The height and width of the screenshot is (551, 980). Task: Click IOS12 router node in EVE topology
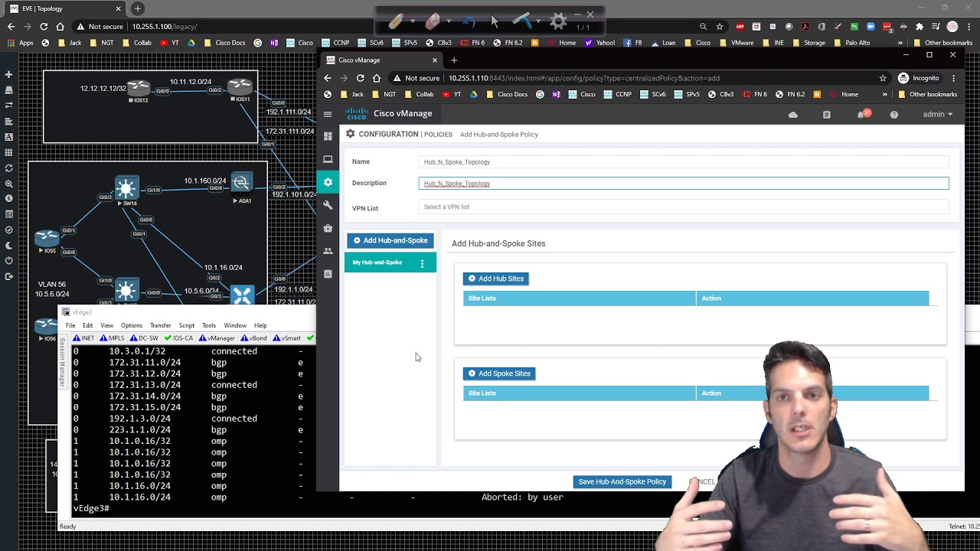pos(139,90)
